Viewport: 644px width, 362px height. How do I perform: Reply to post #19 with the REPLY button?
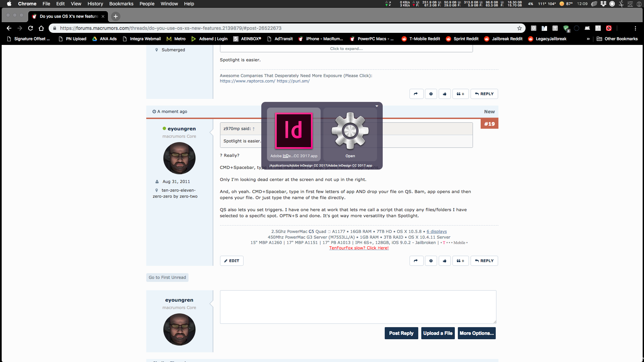click(484, 261)
